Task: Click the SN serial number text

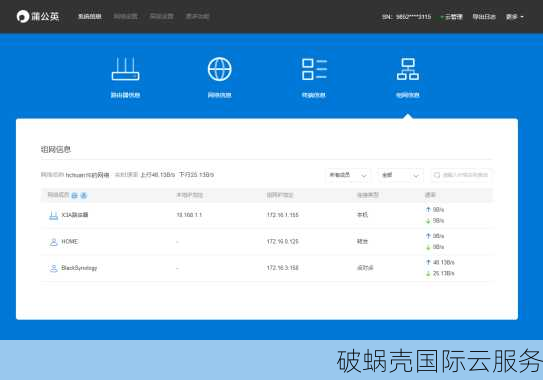Action: pos(407,17)
